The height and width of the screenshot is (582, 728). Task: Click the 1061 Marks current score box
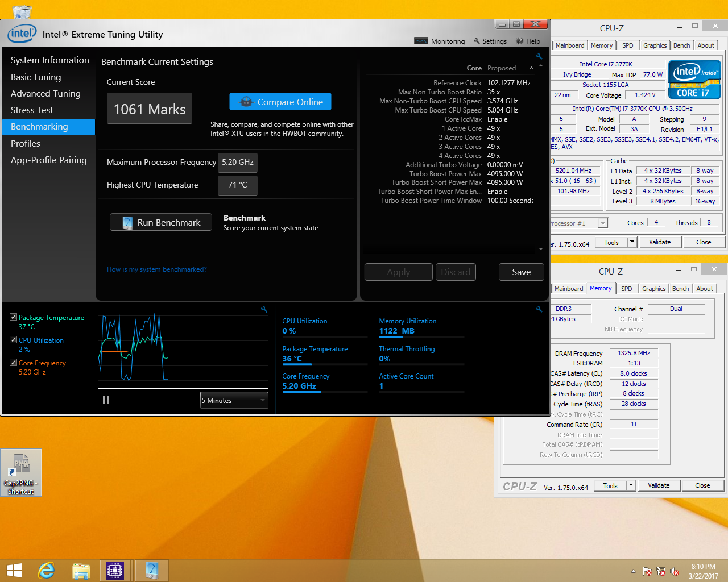[x=150, y=109]
